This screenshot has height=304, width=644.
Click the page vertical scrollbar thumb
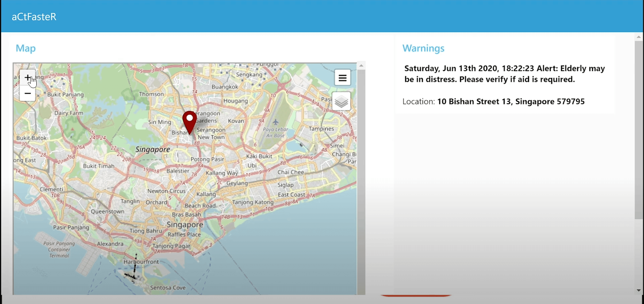click(x=638, y=130)
